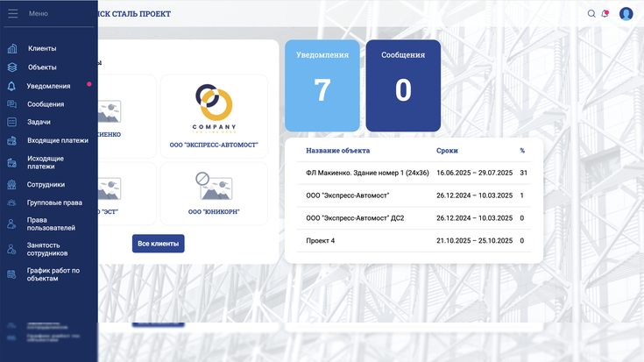Screen dimensions: 644x362
Task: Go to Сообщения in the sidebar
Action: click(46, 104)
